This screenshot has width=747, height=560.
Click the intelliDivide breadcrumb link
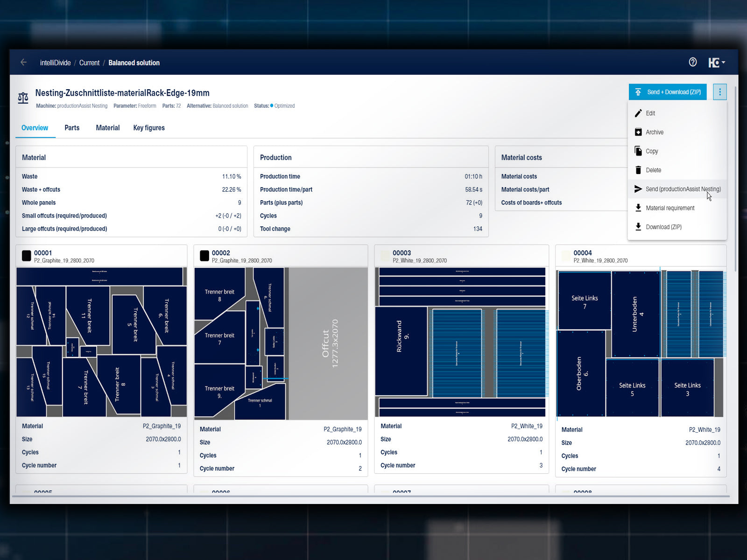click(55, 63)
